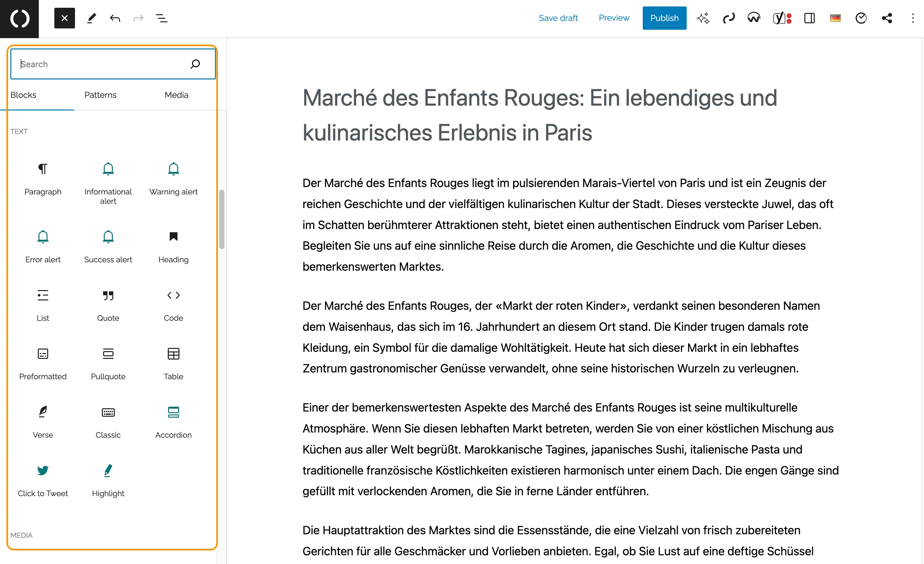This screenshot has width=924, height=564.
Task: Click the Publish button
Action: [x=664, y=18]
